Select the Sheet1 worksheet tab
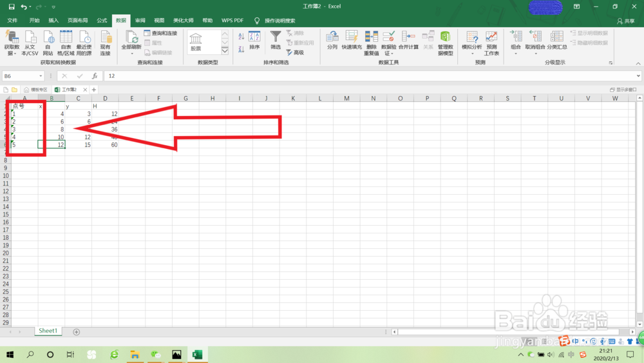This screenshot has height=363, width=644. tap(48, 331)
